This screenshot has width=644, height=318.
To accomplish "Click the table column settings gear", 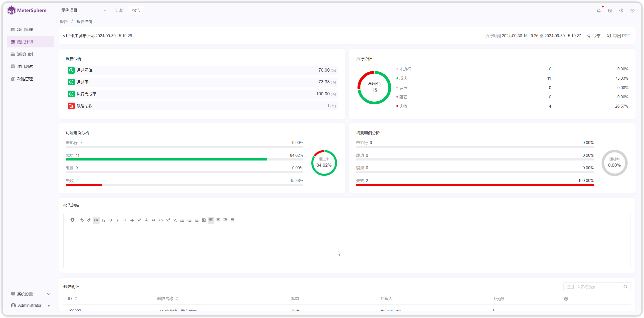I will point(566,299).
